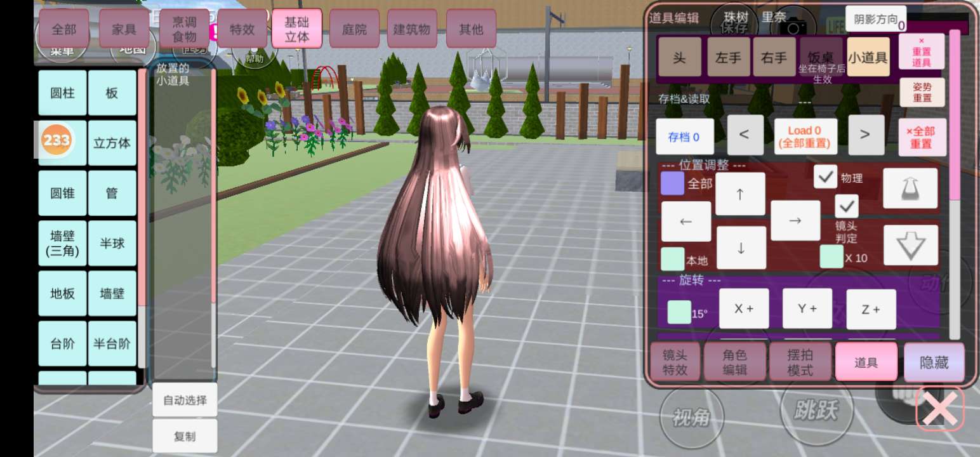Screen dimensions: 980x457
Task: Open the 角色编辑 bottom tab
Action: [735, 362]
